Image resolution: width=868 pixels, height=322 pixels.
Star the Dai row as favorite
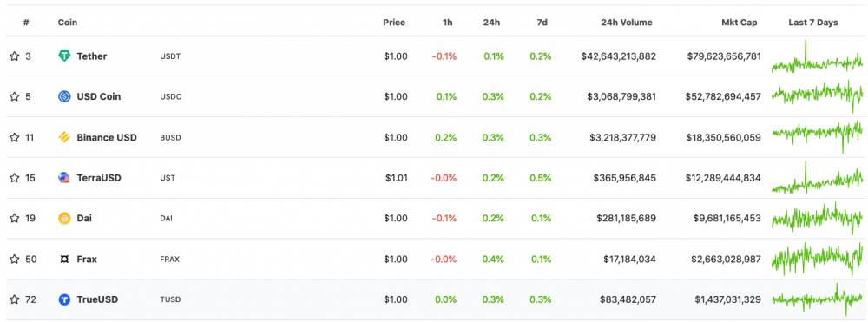click(15, 219)
